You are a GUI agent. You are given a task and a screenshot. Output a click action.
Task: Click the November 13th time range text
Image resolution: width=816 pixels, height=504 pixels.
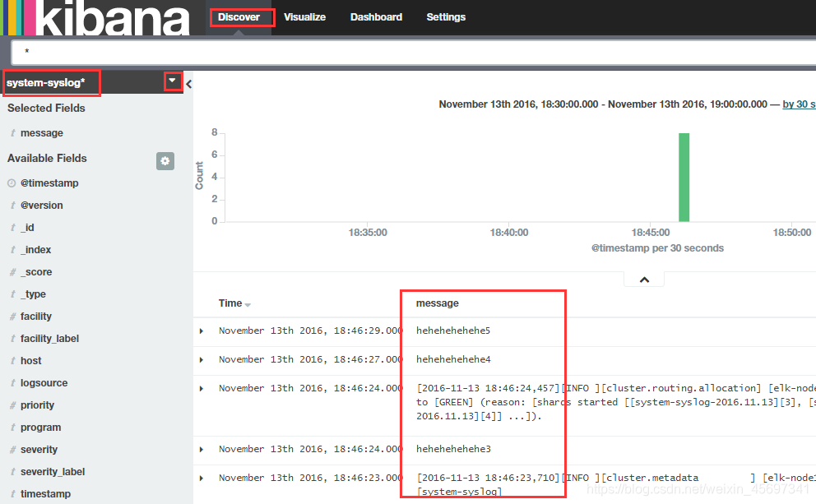click(603, 104)
